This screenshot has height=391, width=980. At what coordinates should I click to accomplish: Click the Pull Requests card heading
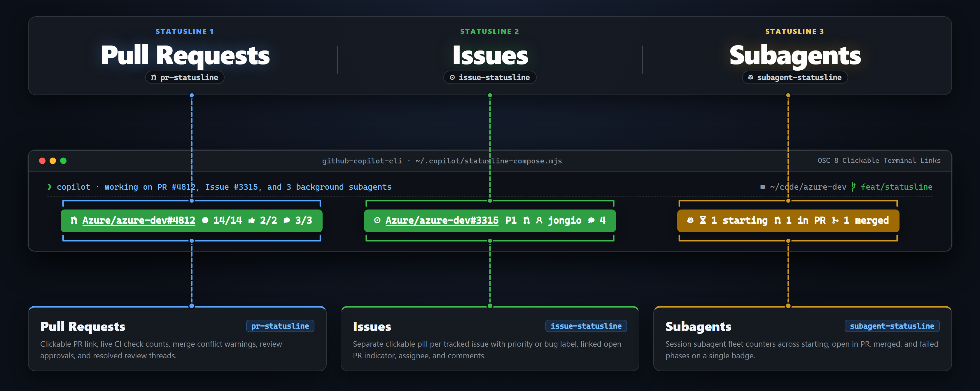click(x=83, y=327)
